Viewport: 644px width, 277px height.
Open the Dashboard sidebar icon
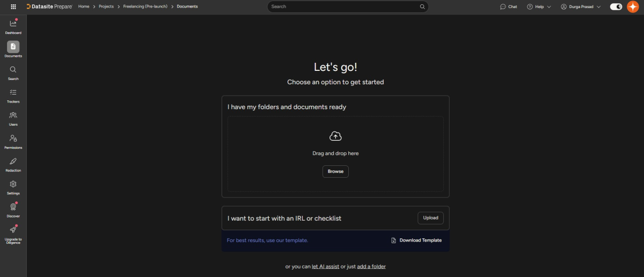(x=13, y=23)
